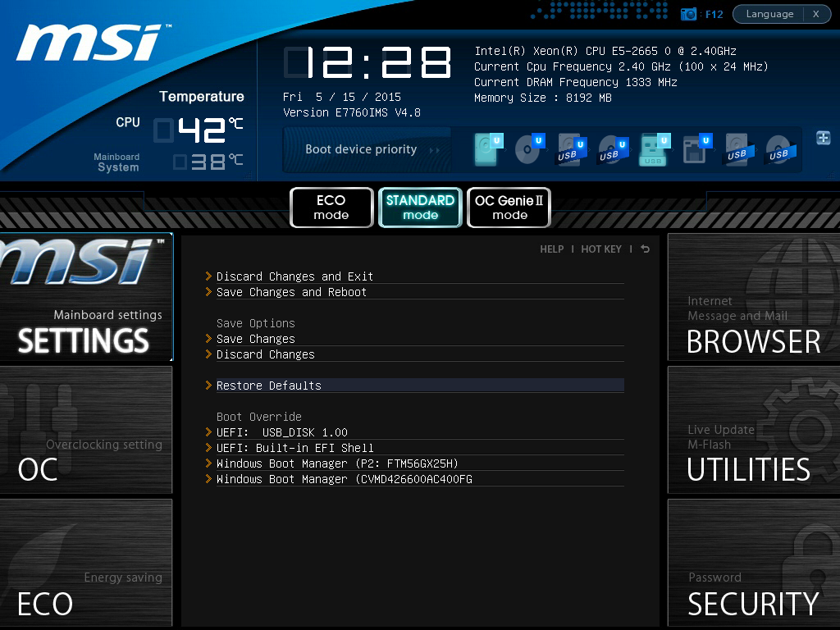
Task: Click the chevron beside Save Changes and Reboot
Action: point(208,291)
